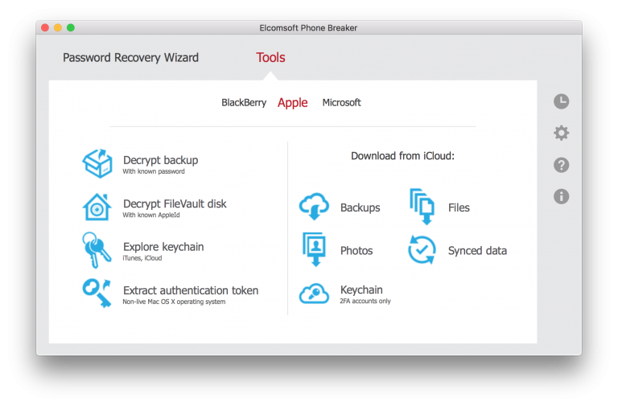Click the Decrypt backup text label
This screenshot has height=407, width=618.
click(x=160, y=160)
